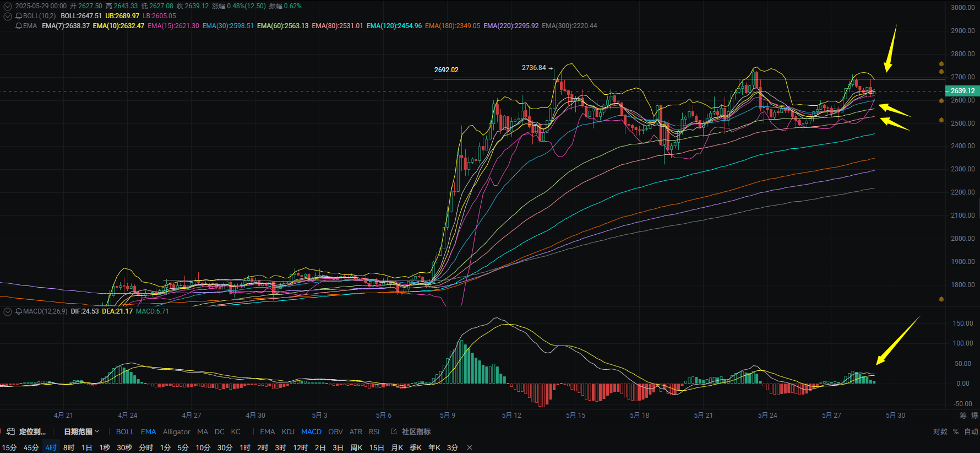Click the EMA(120):2454.96 legend value
This screenshot has height=453, width=980.
394,26
